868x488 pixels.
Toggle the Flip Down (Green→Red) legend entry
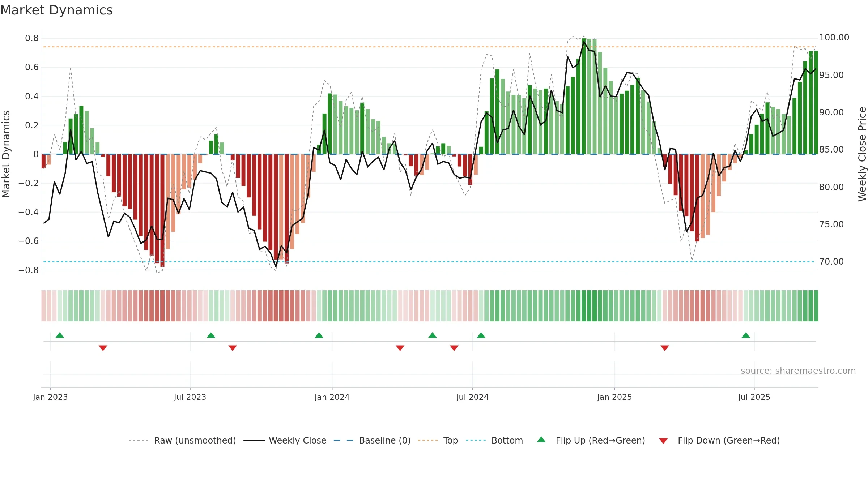[719, 440]
